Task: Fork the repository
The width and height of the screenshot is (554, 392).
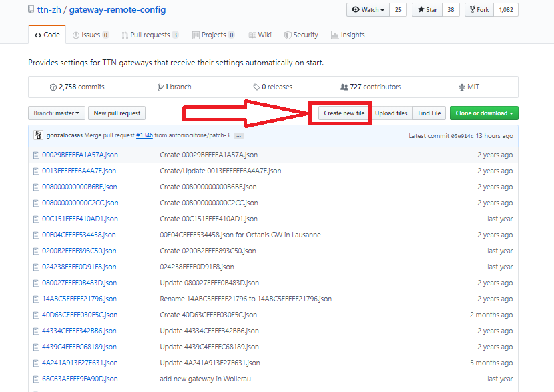Action: [x=479, y=9]
